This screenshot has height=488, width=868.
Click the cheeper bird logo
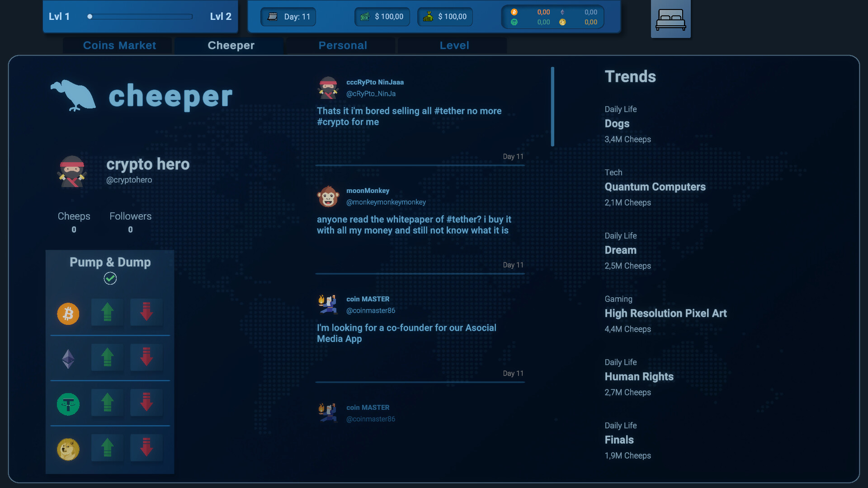pyautogui.click(x=73, y=95)
